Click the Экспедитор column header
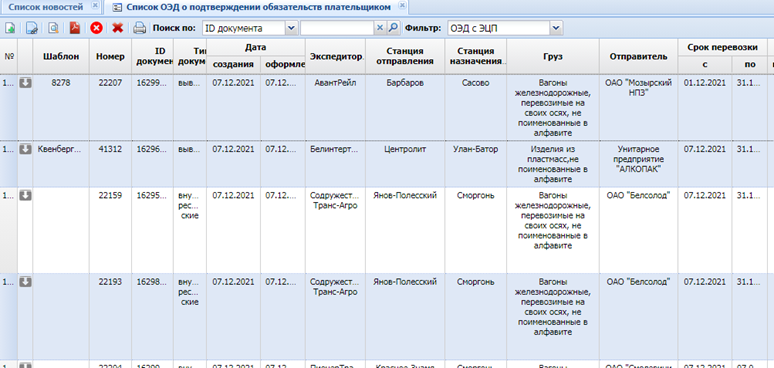Screen dimensions: 774x368 pyautogui.click(x=336, y=56)
